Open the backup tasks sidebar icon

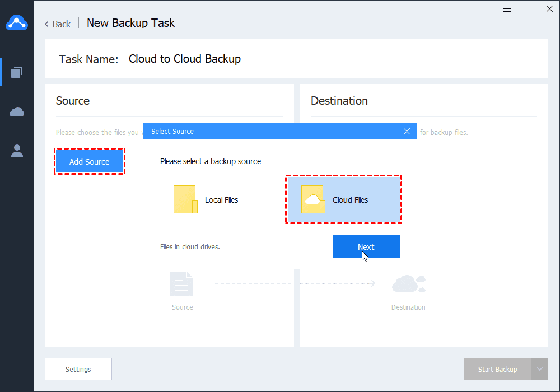(17, 72)
